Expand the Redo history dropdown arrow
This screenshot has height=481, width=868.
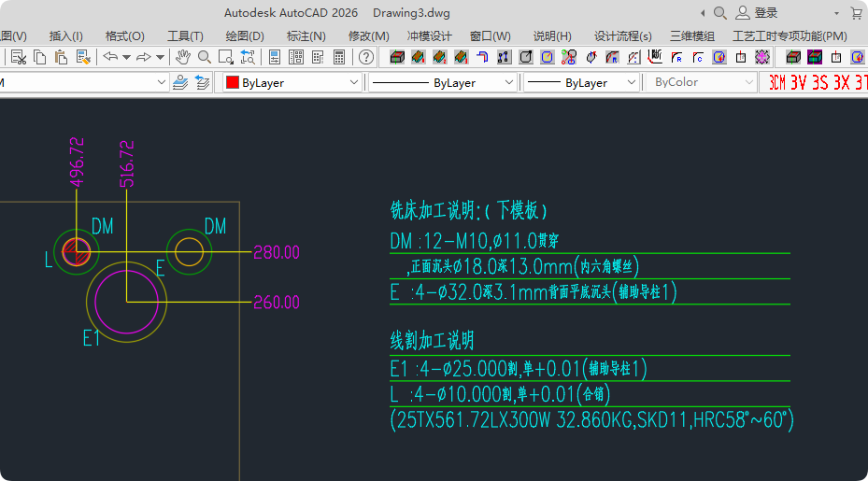[160, 57]
